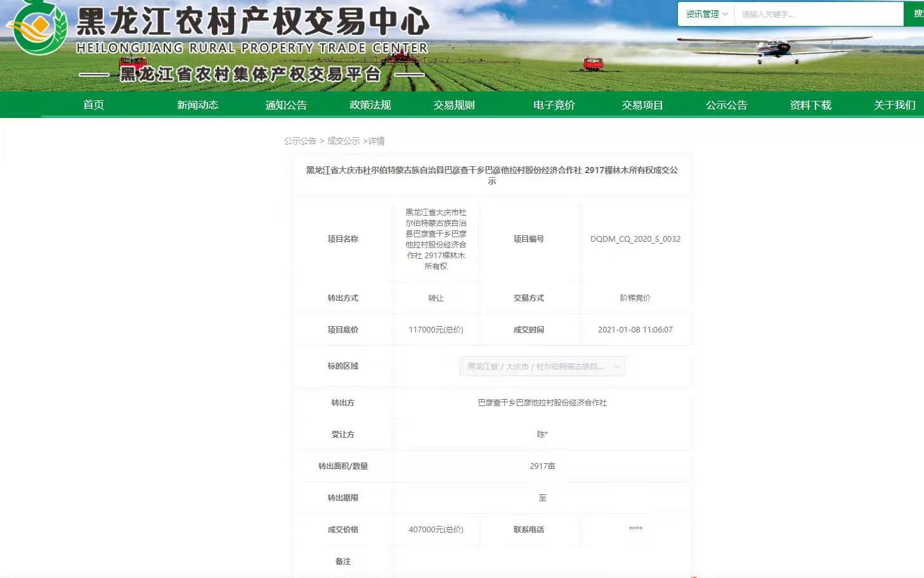Select the project number DQDM_CQ_2020_S_0032 cell

tap(636, 239)
